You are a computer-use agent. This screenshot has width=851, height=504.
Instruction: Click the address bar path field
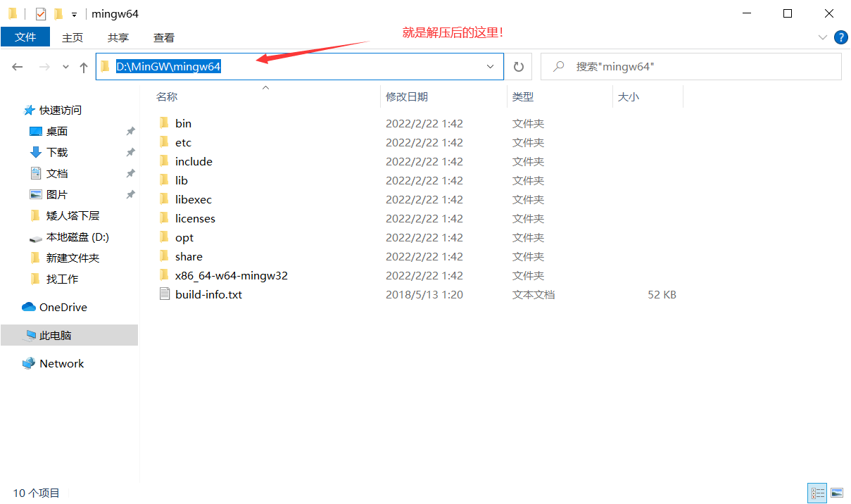[300, 67]
